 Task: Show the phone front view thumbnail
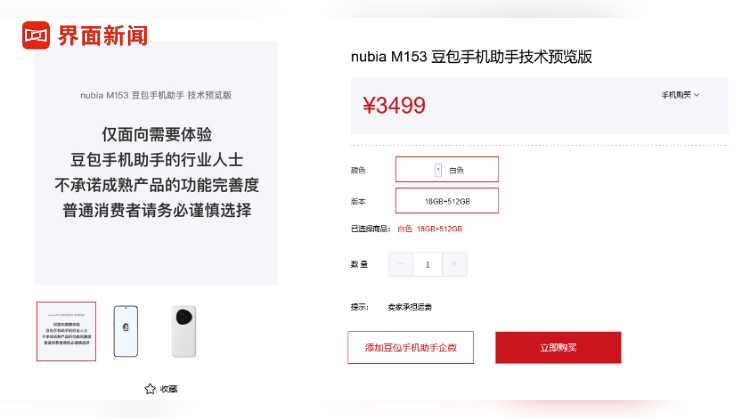(x=126, y=331)
